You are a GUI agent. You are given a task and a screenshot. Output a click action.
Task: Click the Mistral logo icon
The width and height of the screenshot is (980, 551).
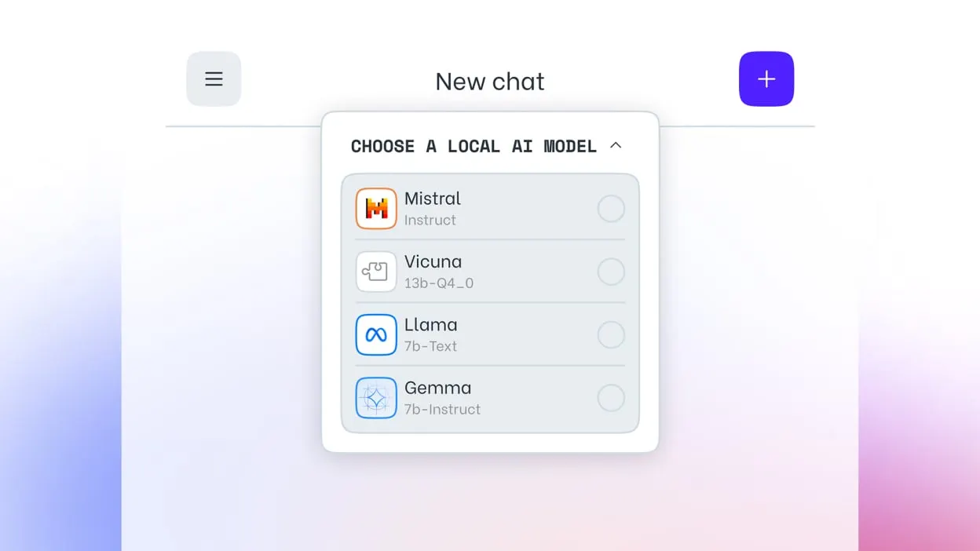[376, 209]
